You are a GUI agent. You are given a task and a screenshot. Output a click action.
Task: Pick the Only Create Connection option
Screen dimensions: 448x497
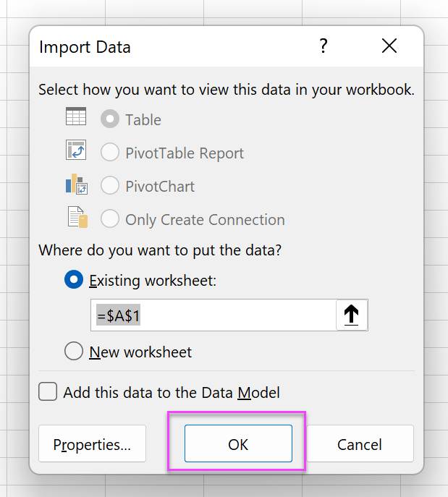pos(110,220)
